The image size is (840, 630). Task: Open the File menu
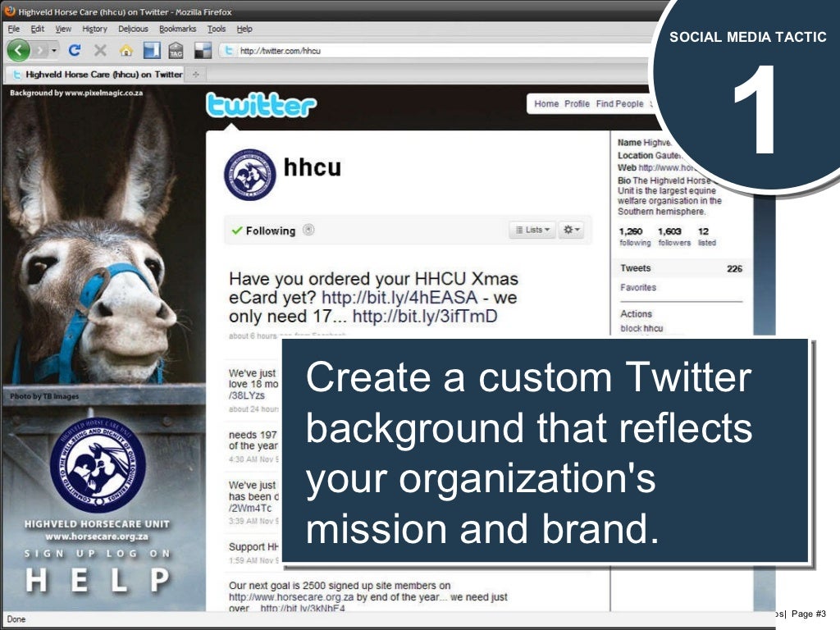pyautogui.click(x=13, y=29)
